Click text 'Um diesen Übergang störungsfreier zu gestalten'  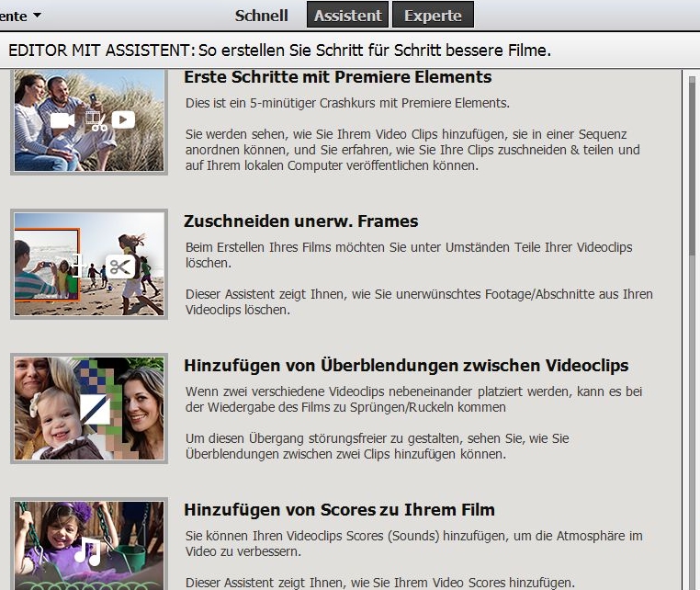point(324,438)
